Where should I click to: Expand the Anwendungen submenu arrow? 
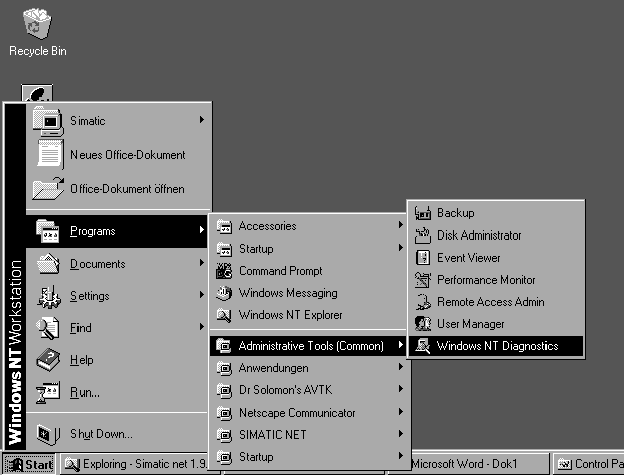tap(401, 366)
